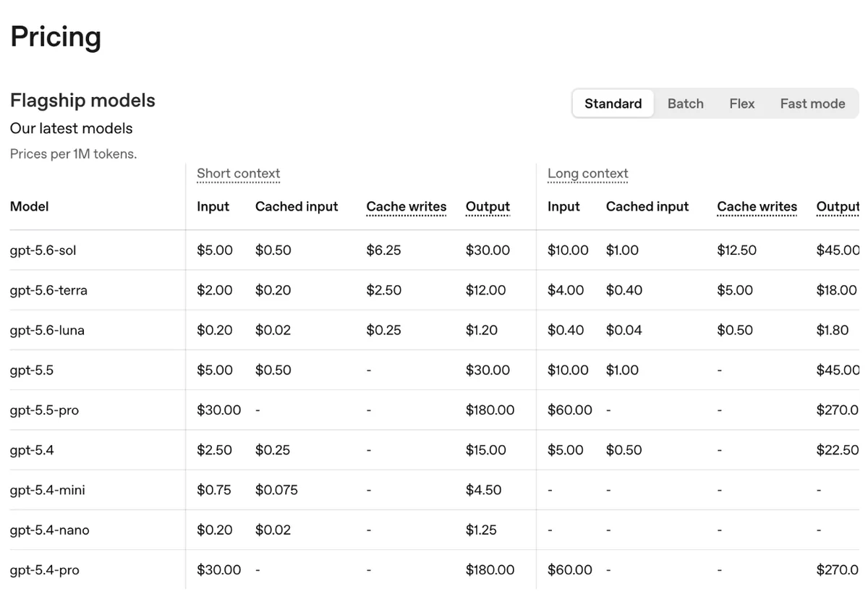The height and width of the screenshot is (610, 868).
Task: Click the Short context column group header
Action: click(238, 174)
